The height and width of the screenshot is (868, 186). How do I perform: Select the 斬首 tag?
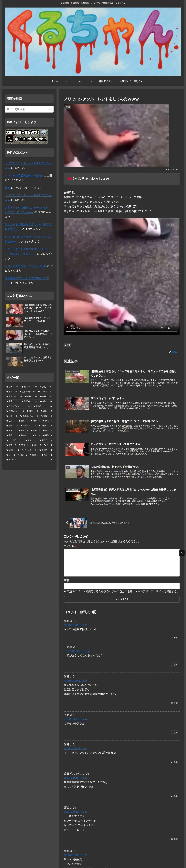pyautogui.click(x=11, y=392)
